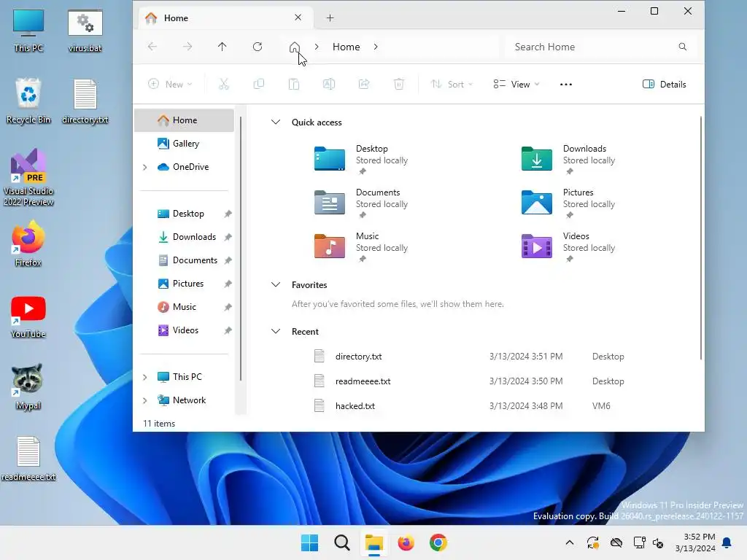Add a new File Explorer tab
The height and width of the screenshot is (560, 747).
[330, 18]
